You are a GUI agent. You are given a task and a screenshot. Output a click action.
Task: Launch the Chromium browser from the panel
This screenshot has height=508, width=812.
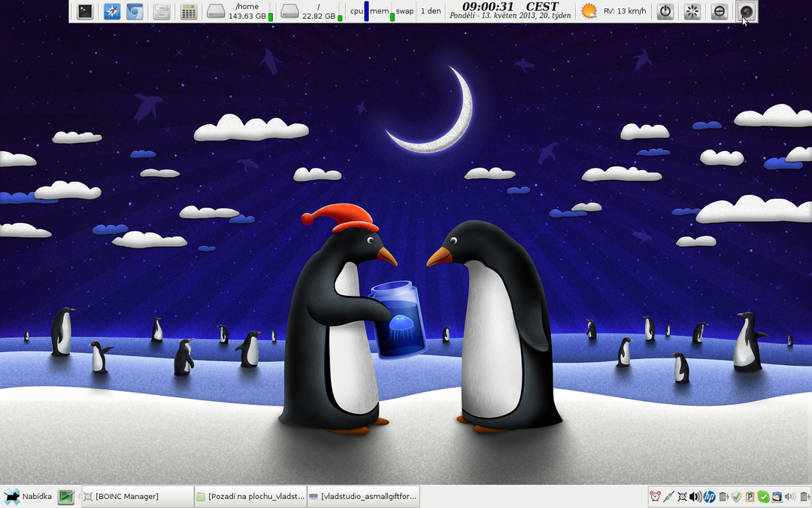[135, 11]
